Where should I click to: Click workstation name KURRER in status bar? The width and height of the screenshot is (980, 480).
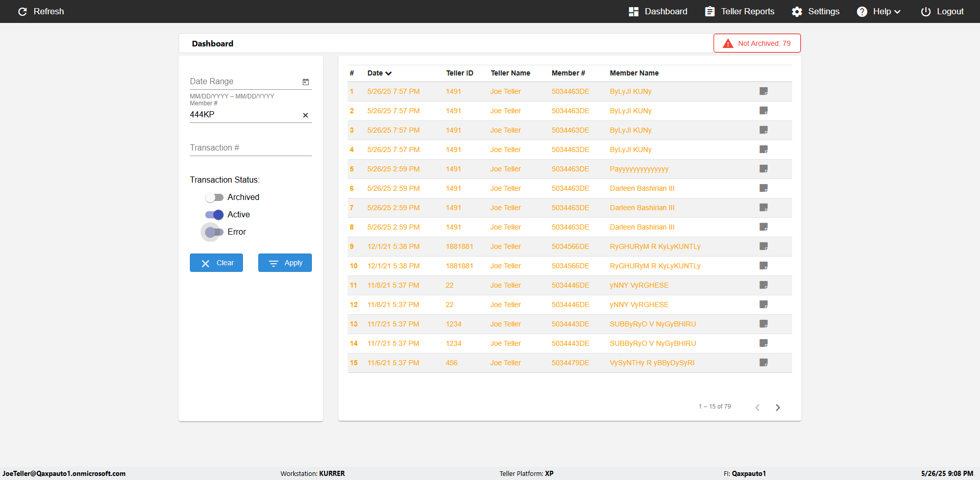point(332,473)
